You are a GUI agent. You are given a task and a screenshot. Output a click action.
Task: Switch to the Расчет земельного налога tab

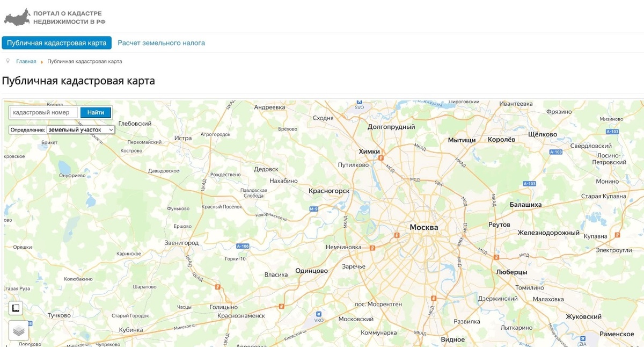(x=160, y=42)
